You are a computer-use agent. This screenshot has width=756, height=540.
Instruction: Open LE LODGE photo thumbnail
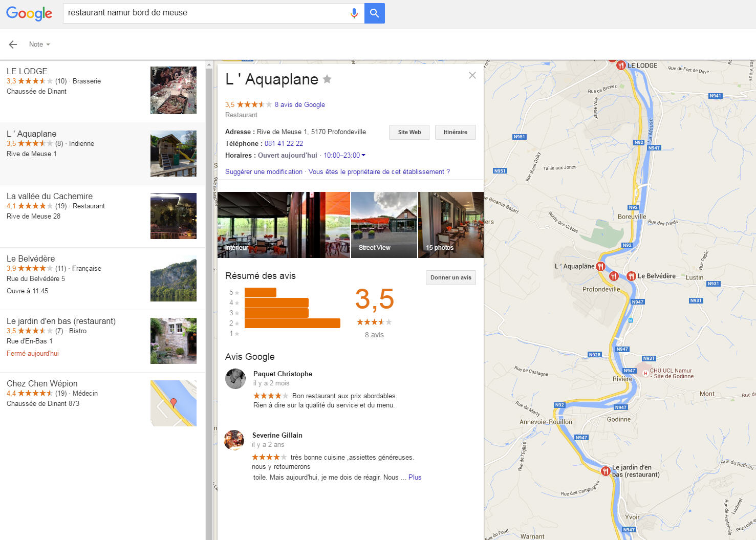(174, 90)
